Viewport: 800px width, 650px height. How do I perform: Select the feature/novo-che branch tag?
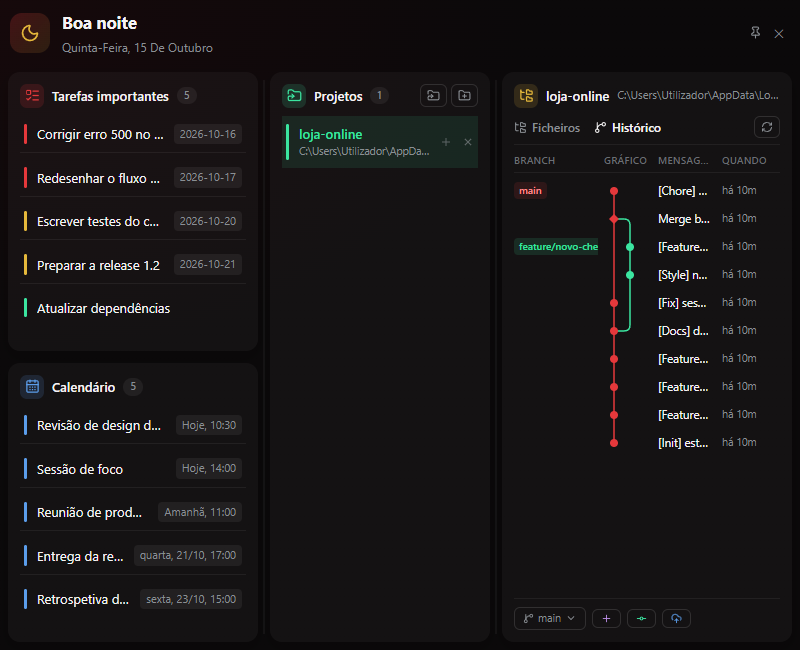tap(556, 247)
